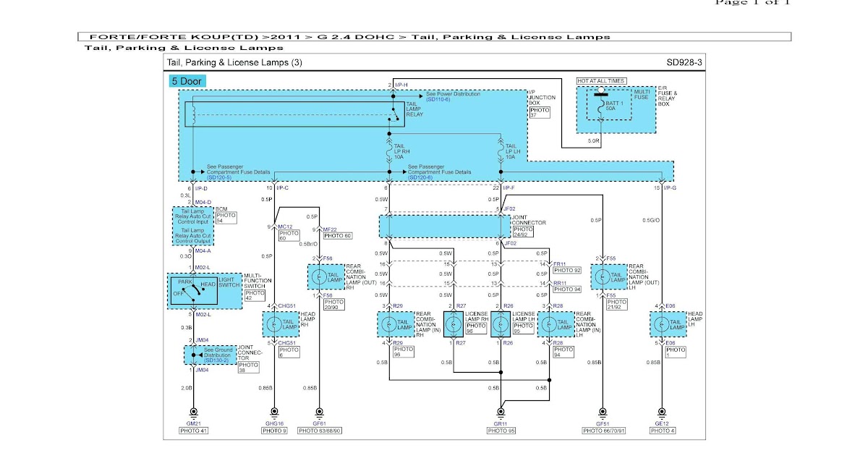Image resolution: width=868 pixels, height=456 pixels.
Task: Open the SD130-2 ground distribution reference
Action: tap(216, 360)
